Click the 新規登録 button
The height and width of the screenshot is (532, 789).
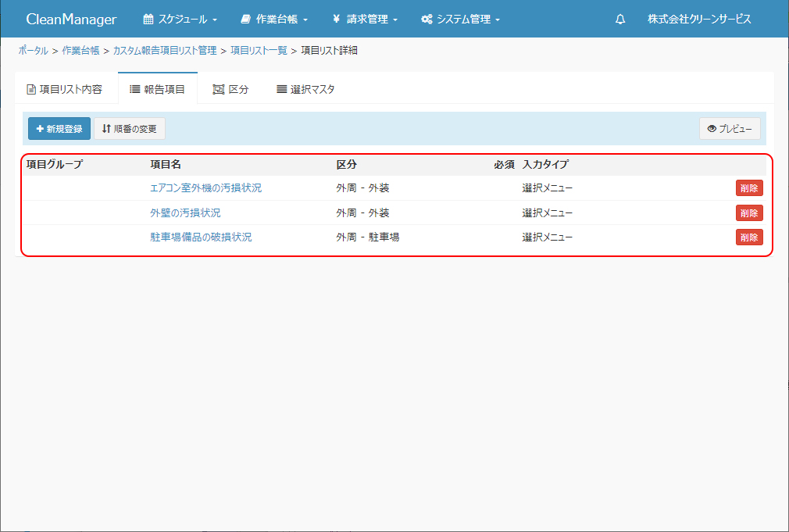click(59, 129)
